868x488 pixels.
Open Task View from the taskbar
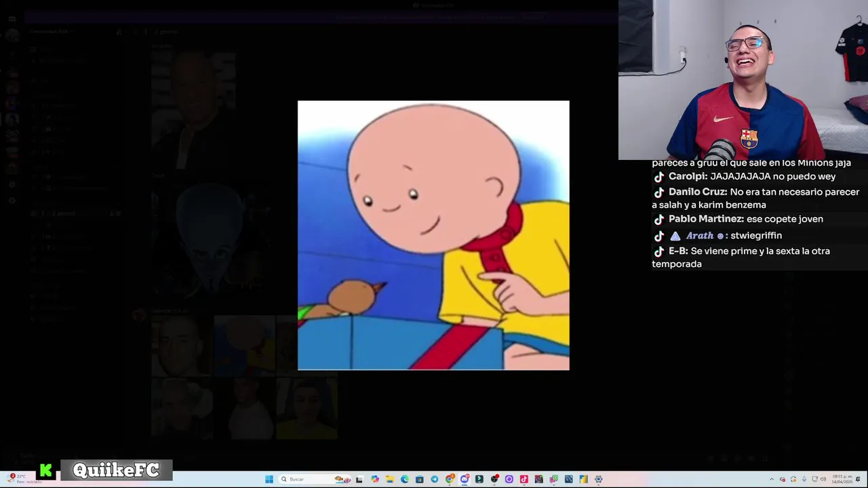[359, 479]
